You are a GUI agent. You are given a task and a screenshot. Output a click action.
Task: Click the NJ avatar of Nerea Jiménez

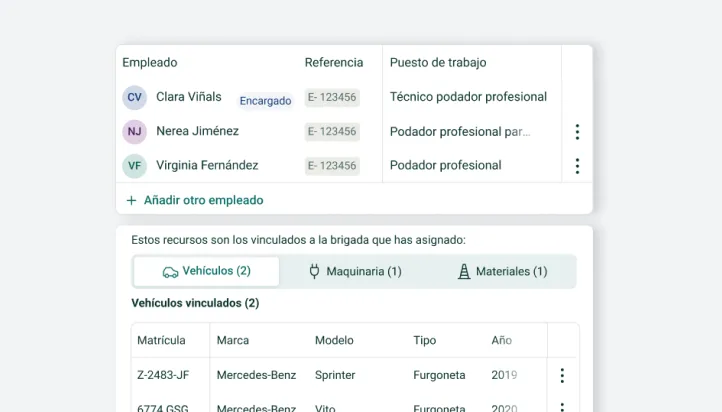134,132
